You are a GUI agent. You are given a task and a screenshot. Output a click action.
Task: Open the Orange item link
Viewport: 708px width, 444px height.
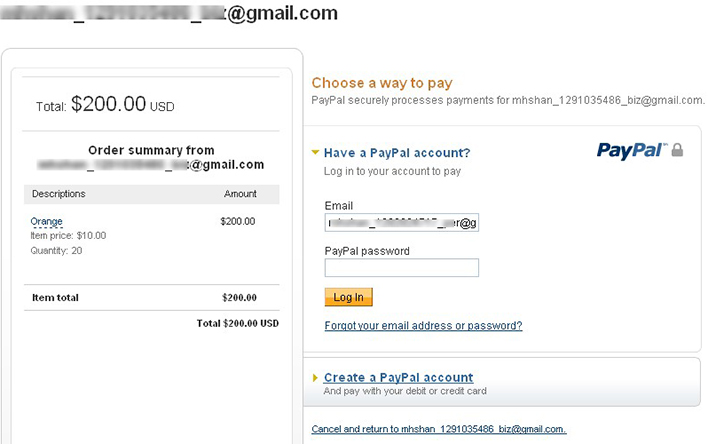[x=46, y=221]
